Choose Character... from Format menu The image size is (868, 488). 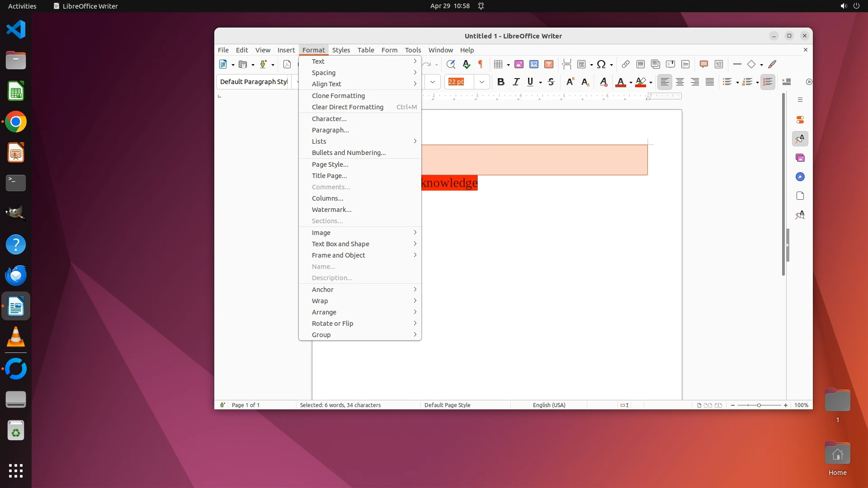[x=329, y=118]
